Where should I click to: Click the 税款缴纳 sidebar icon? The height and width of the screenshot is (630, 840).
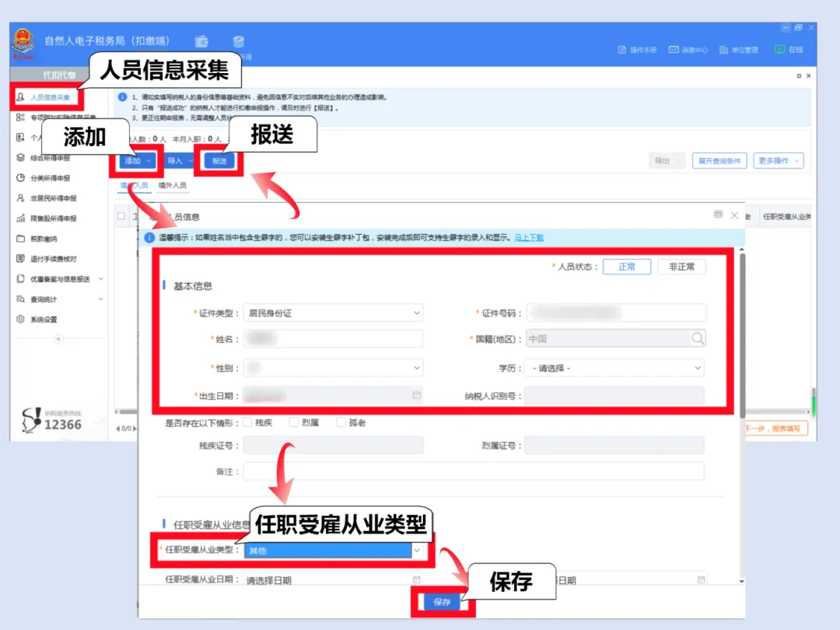(x=21, y=239)
